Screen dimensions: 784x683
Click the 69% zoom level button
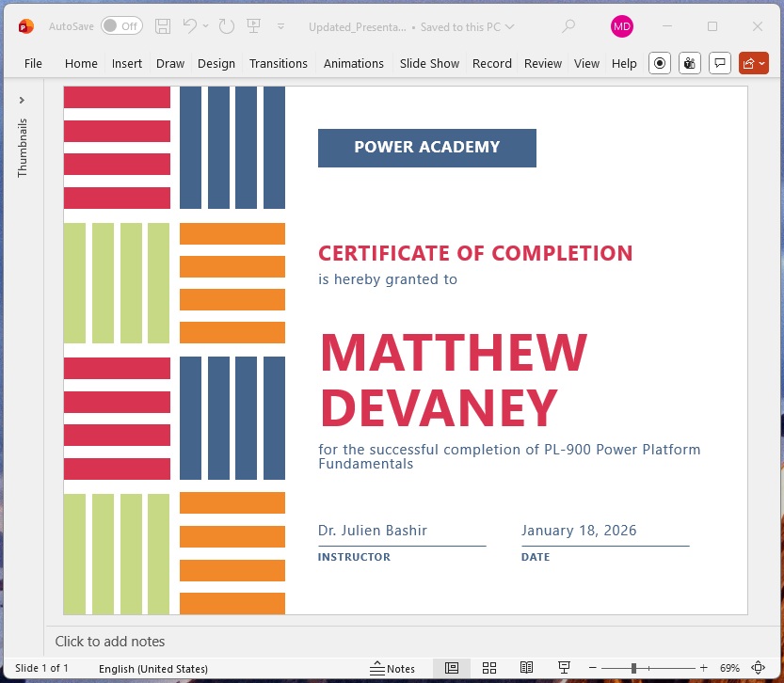tap(729, 669)
